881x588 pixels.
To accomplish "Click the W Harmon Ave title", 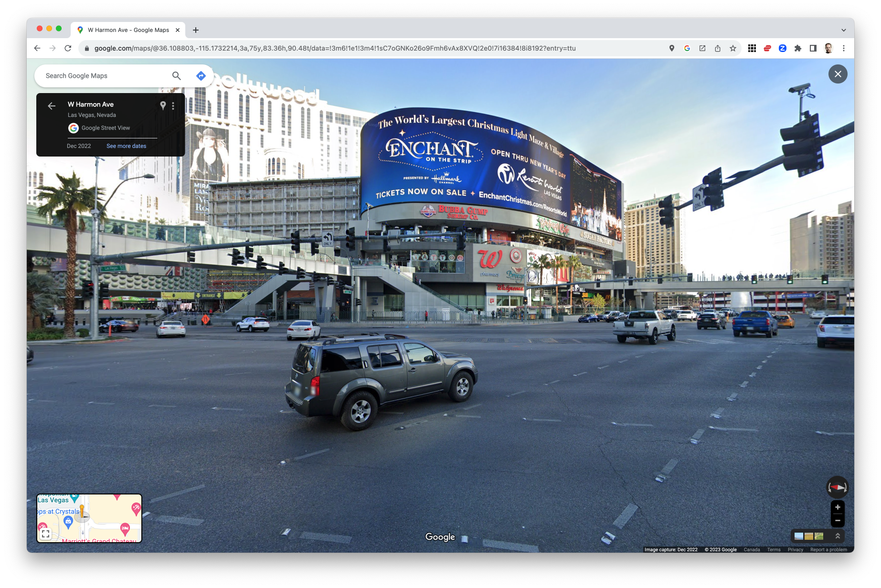I will [91, 105].
